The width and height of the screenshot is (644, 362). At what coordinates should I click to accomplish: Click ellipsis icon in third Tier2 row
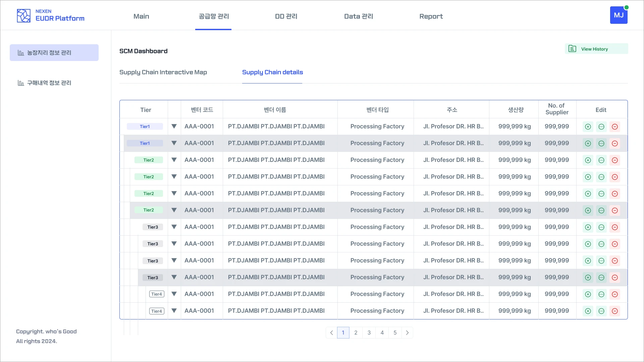(x=601, y=194)
